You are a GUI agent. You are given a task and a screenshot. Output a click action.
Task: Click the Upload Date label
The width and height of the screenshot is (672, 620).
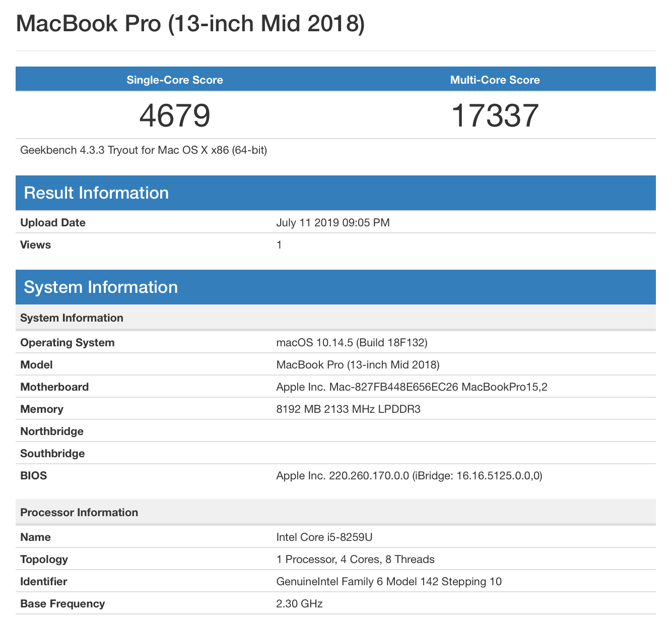(x=53, y=223)
